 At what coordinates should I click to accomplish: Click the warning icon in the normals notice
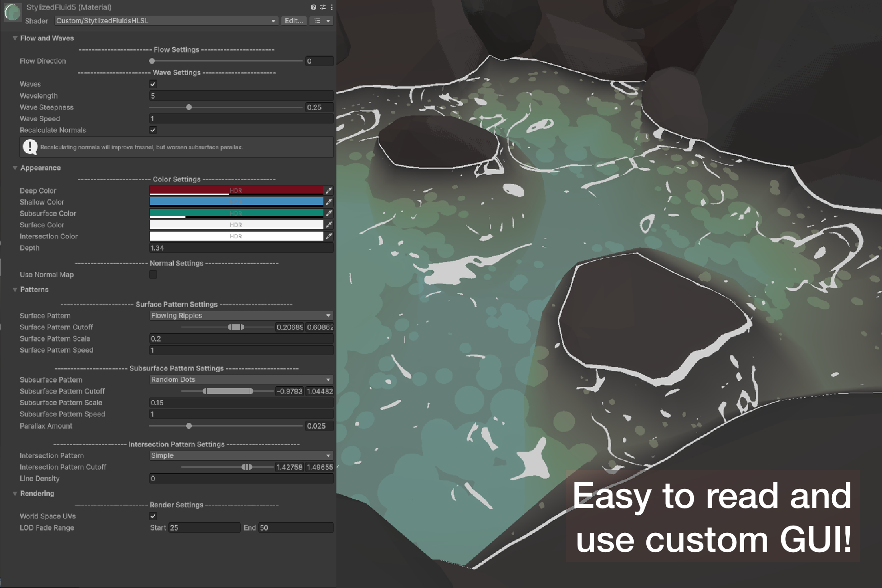(x=30, y=147)
